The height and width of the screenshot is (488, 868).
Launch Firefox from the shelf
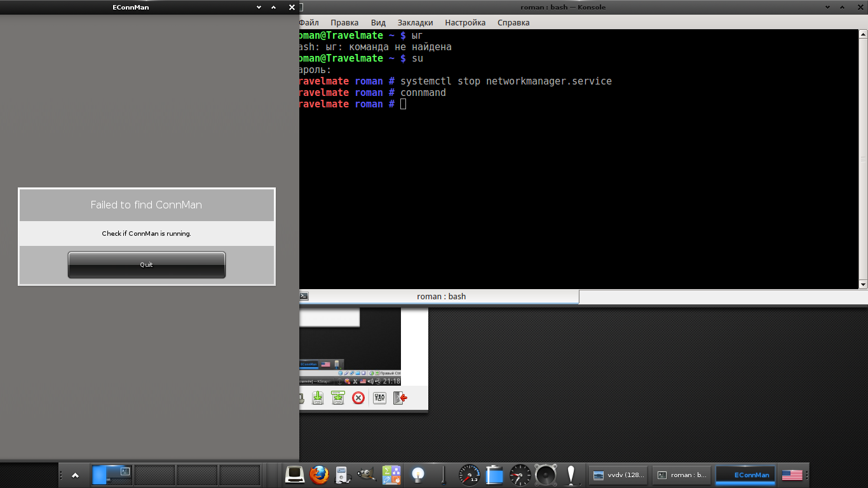point(319,475)
